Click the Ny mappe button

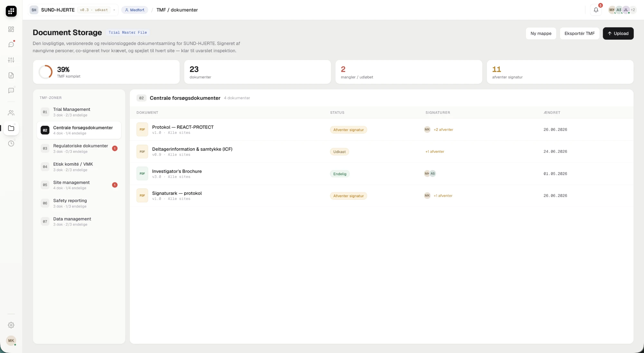(x=541, y=34)
